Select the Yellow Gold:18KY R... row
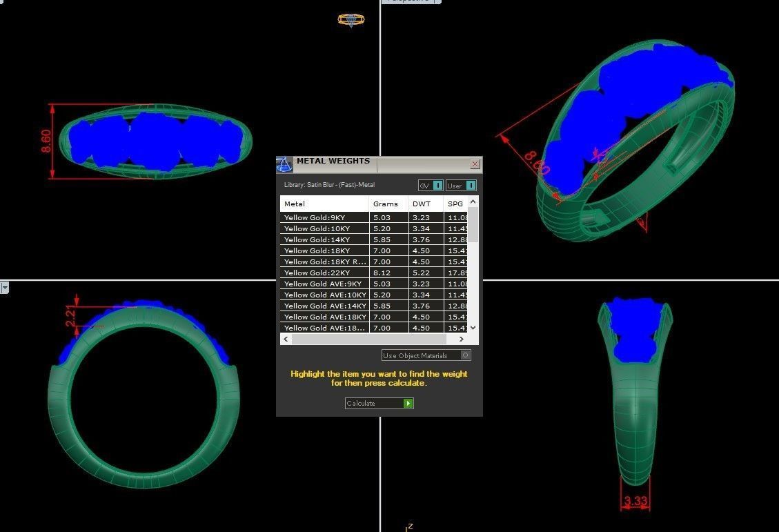Viewport: 779px width, 532px height. 373,262
